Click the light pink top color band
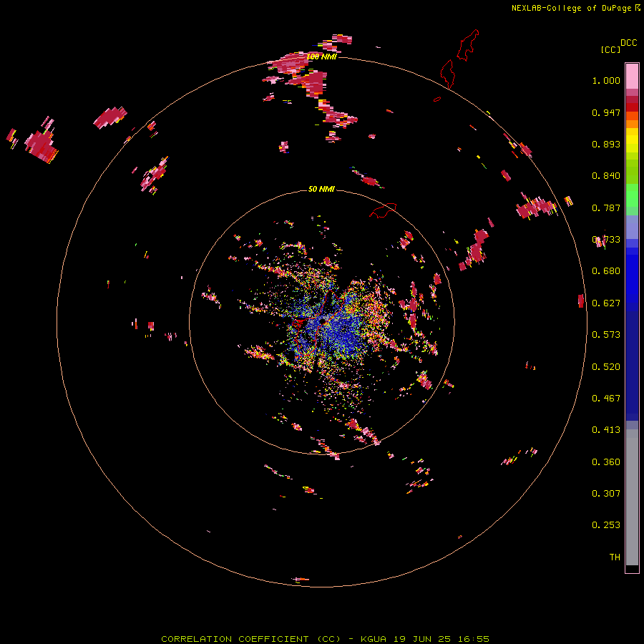 pos(632,76)
